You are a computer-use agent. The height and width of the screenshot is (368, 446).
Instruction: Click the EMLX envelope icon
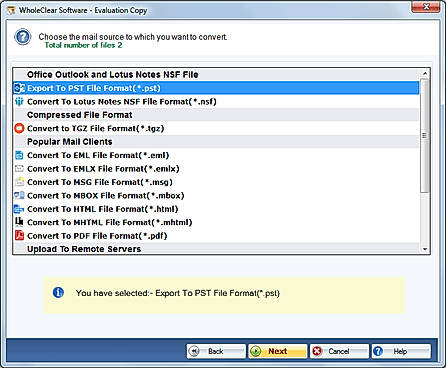coord(19,169)
